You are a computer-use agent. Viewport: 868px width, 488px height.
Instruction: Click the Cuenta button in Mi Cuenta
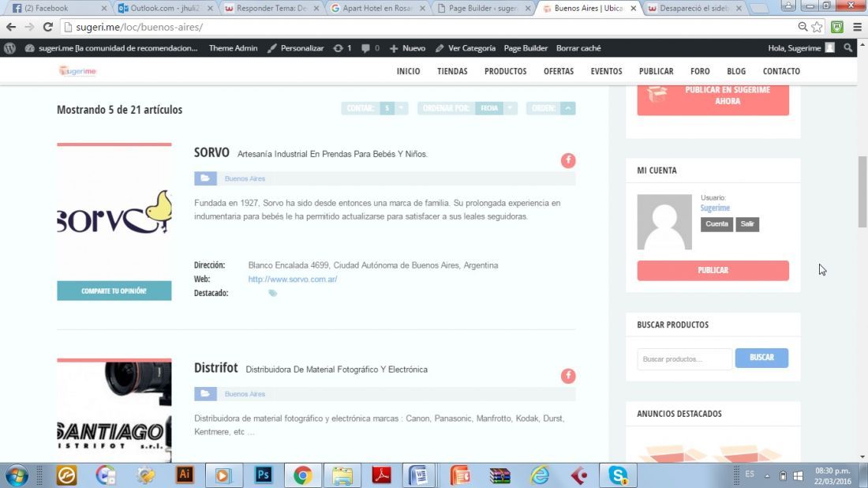(716, 223)
